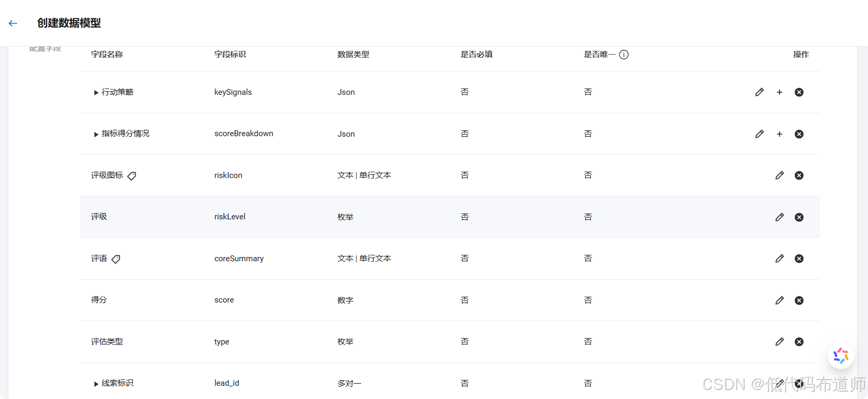The height and width of the screenshot is (399, 868).
Task: Click the 数据类型 column header
Action: point(353,55)
